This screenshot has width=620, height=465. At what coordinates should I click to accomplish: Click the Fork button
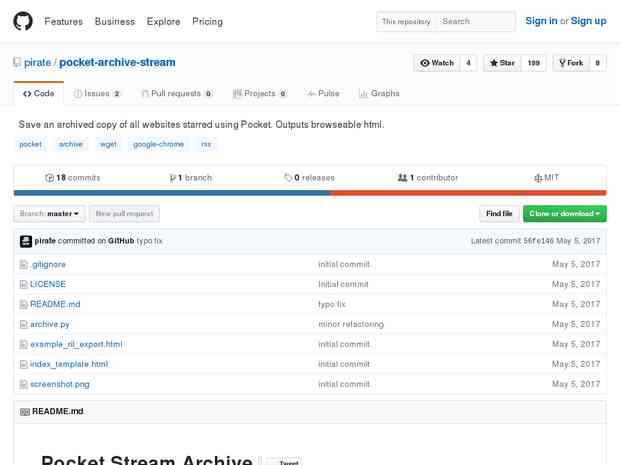pos(571,63)
